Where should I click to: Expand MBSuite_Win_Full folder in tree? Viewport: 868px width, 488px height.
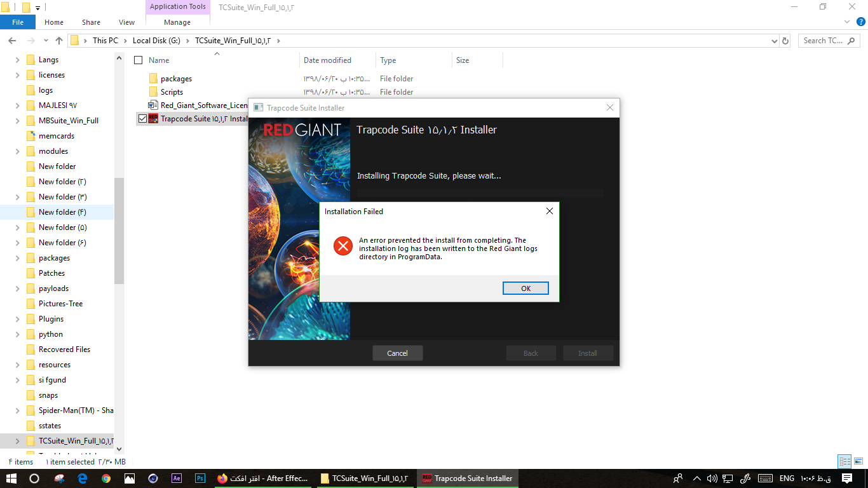pos(17,121)
